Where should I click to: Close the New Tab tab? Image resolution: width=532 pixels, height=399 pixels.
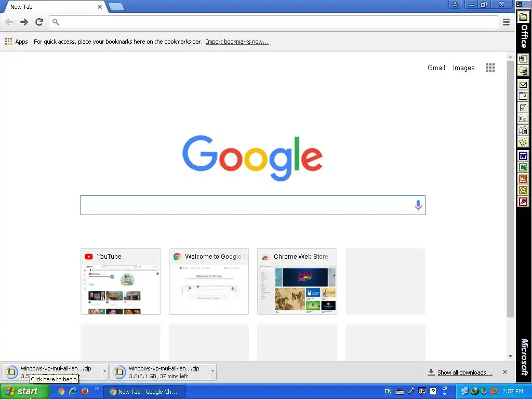point(100,6)
